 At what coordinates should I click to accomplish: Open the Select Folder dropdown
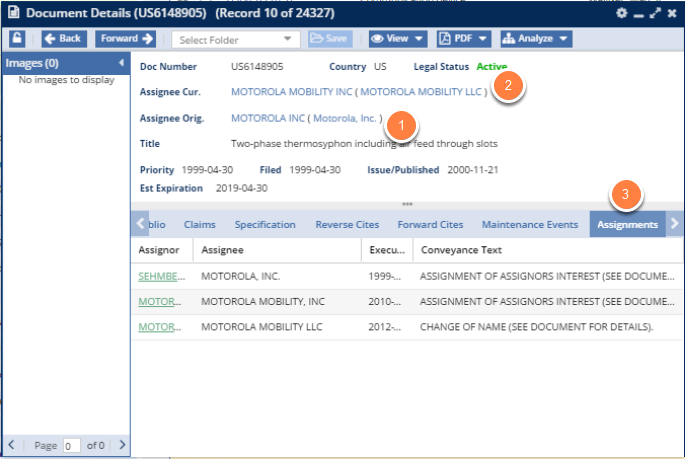pos(236,40)
